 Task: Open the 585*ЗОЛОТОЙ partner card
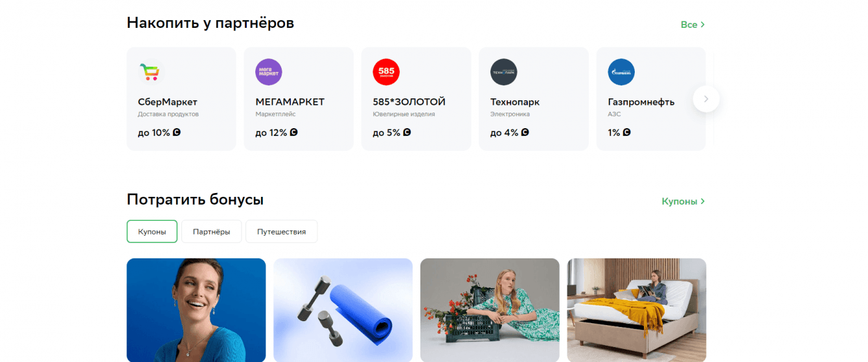click(x=416, y=99)
